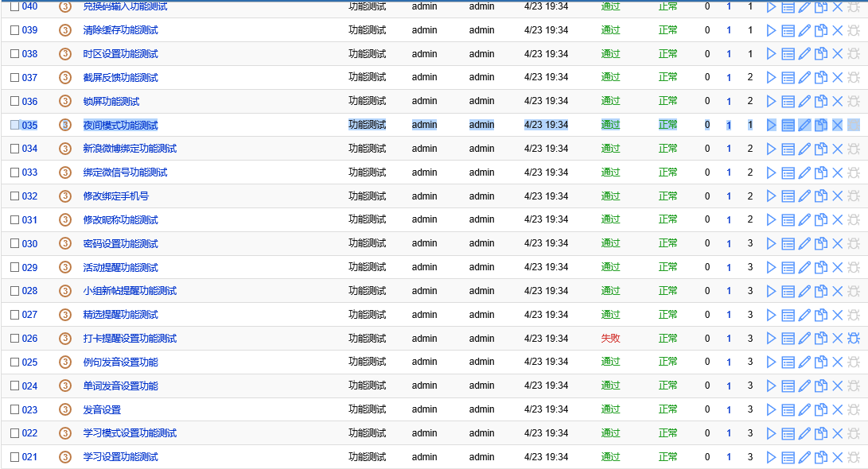This screenshot has width=868, height=469.
Task: Open case link 时区设置功能测试
Action: click(121, 53)
